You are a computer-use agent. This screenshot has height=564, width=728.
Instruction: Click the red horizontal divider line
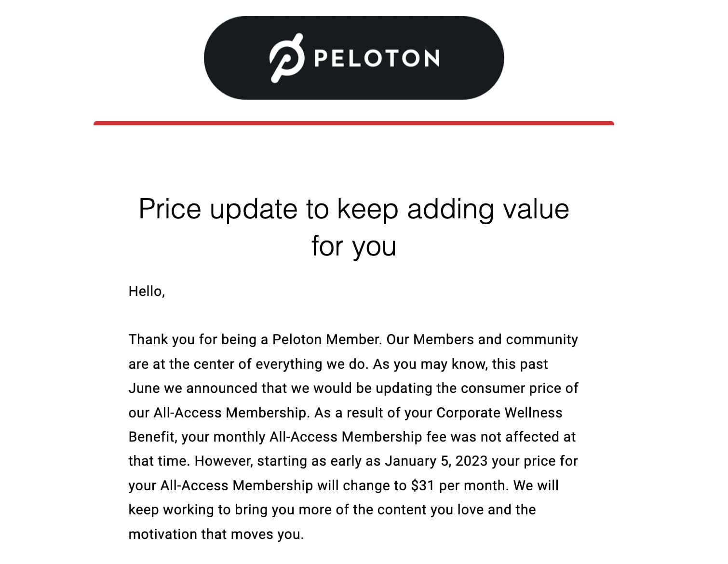353,123
